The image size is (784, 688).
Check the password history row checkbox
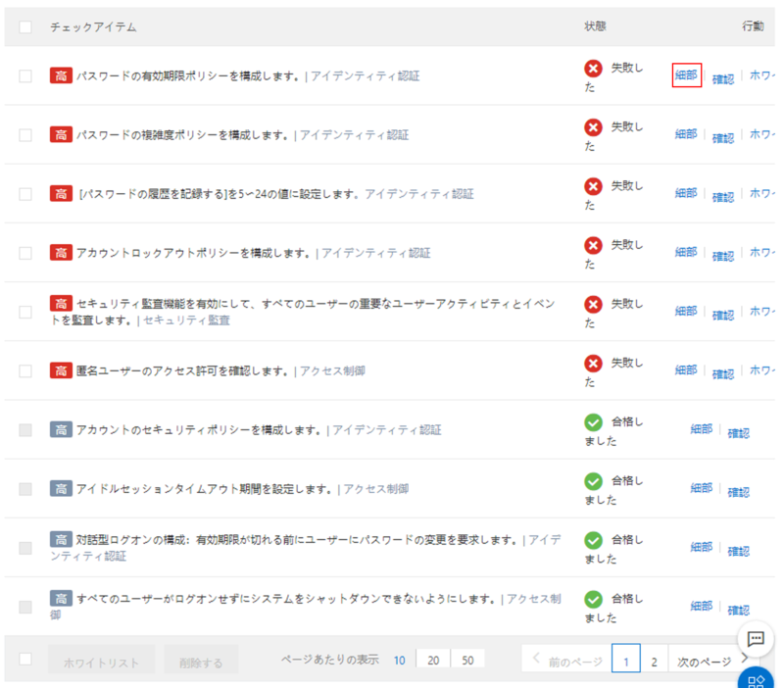click(x=25, y=194)
